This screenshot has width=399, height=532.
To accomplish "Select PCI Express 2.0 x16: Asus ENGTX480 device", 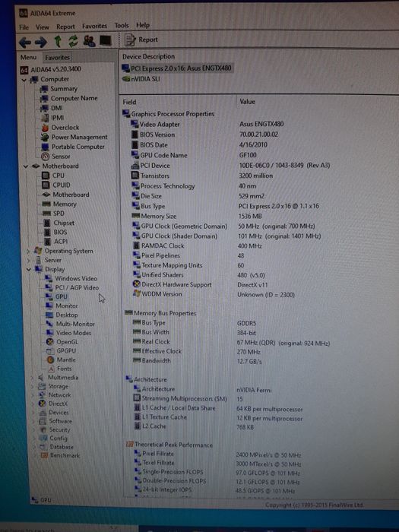I will coord(176,69).
